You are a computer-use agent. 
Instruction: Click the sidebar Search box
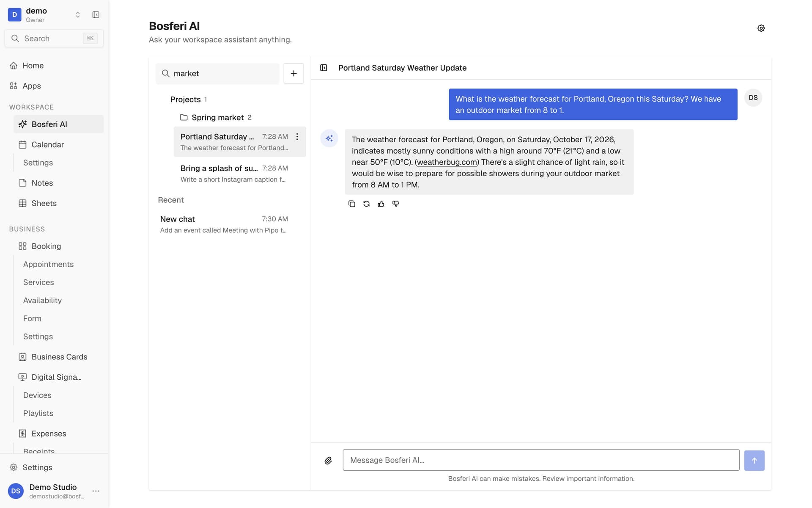[54, 39]
